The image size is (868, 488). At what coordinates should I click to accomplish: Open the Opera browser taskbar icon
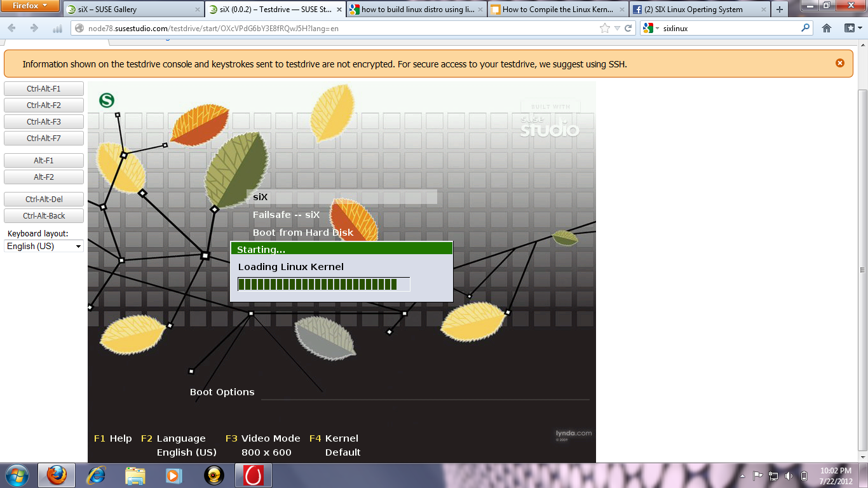(x=254, y=475)
